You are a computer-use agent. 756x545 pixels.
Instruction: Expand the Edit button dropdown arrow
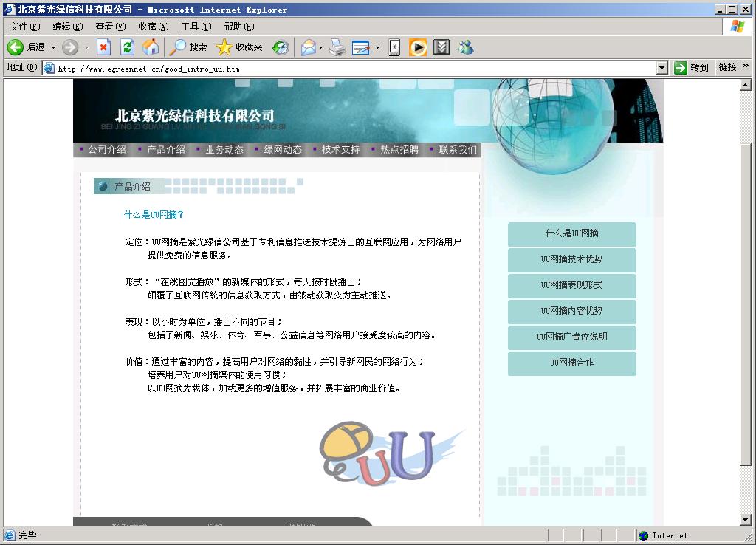point(377,47)
